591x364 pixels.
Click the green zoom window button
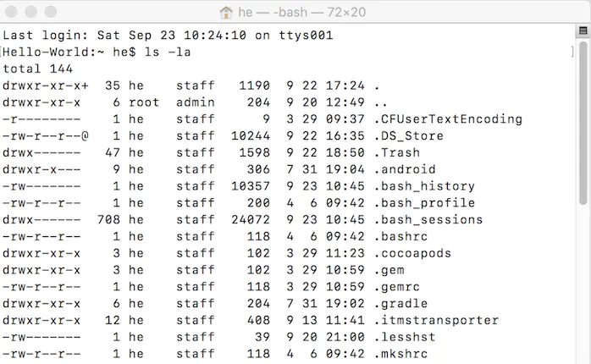click(x=51, y=12)
